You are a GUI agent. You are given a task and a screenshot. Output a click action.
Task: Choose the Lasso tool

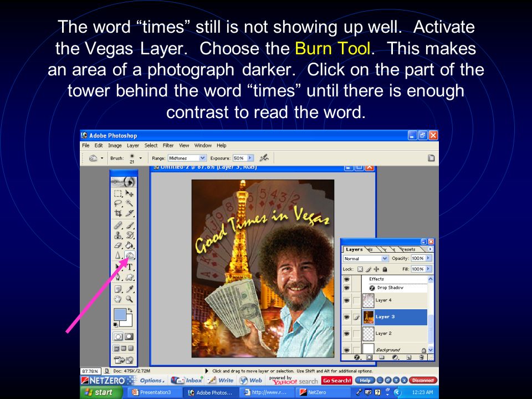117,203
